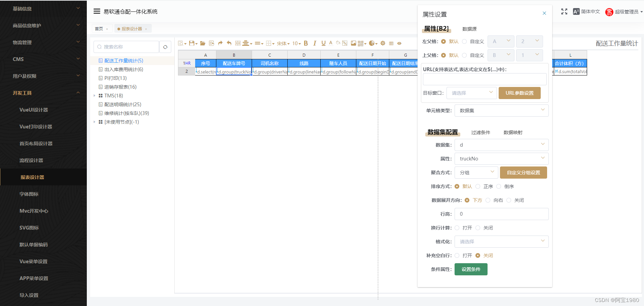This screenshot has width=644, height=306.
Task: Click the undo arrow icon
Action: [229, 43]
